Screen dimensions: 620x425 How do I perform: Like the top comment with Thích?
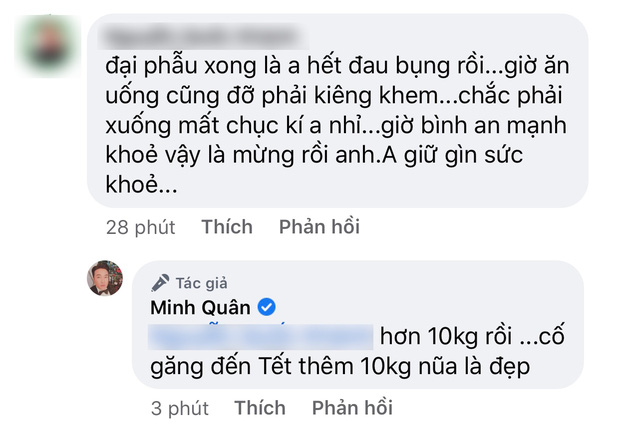pos(227,227)
